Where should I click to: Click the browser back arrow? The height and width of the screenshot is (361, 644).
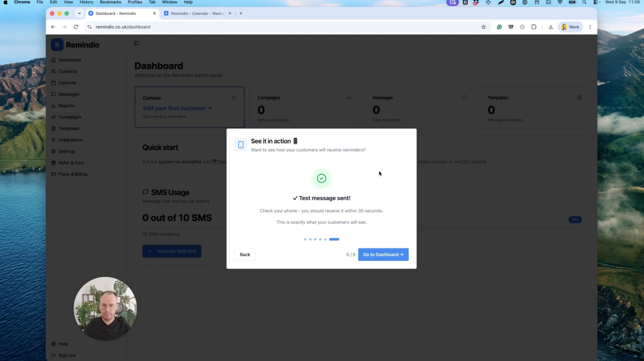[x=53, y=27]
